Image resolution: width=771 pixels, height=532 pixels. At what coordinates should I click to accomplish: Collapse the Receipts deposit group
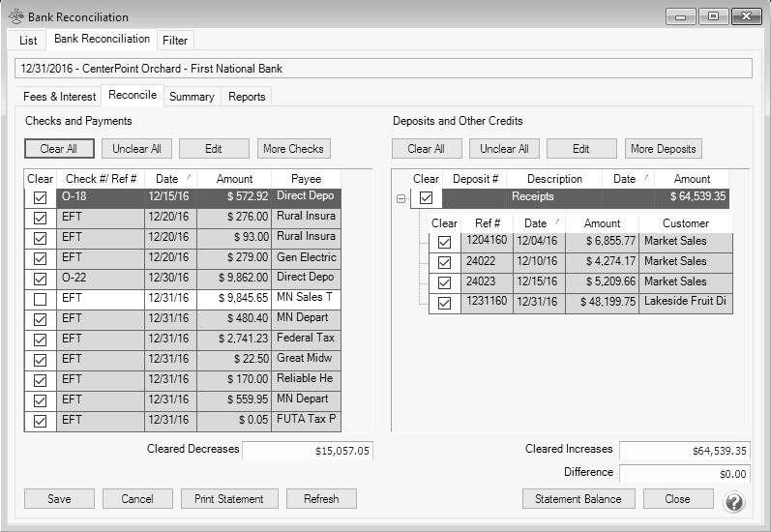coord(400,198)
